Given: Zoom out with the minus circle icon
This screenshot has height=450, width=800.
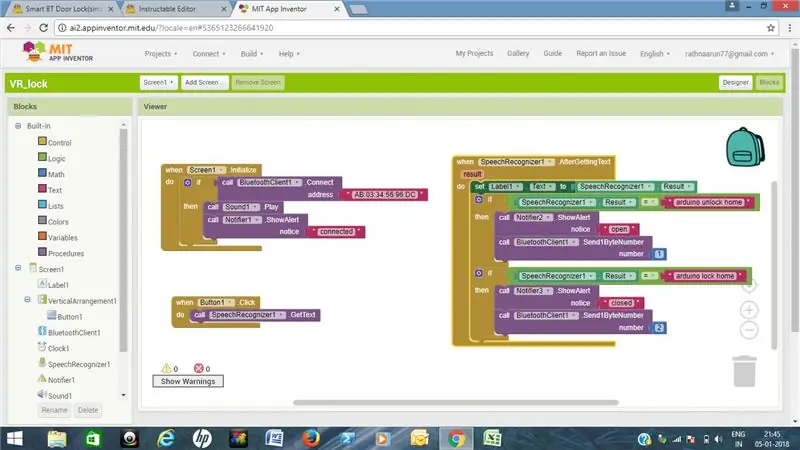Looking at the screenshot, I should tap(749, 330).
